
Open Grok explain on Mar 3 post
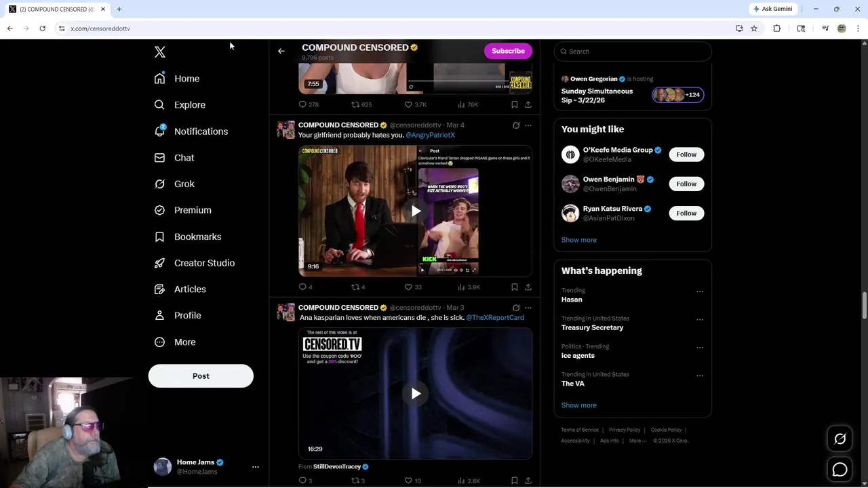pos(516,308)
